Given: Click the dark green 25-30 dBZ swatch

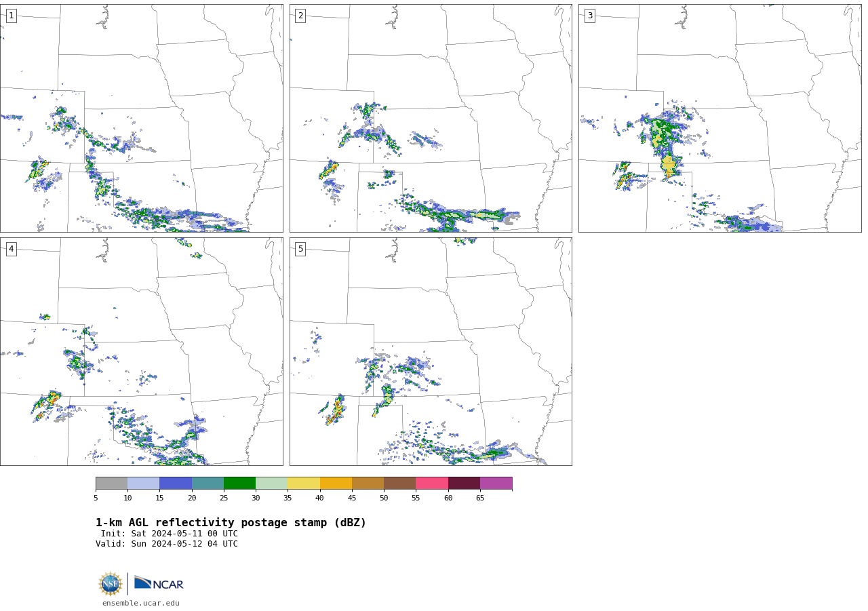Looking at the screenshot, I should pyautogui.click(x=239, y=484).
